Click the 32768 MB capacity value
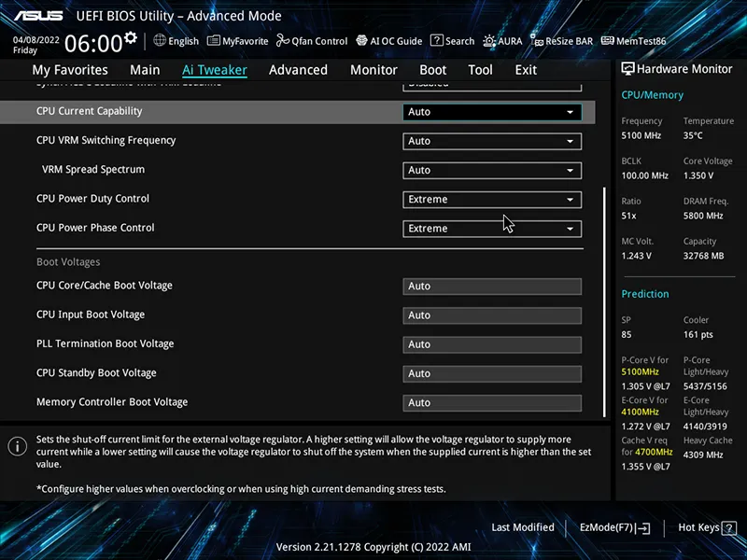Screen dimensions: 747x560 pyautogui.click(x=703, y=256)
